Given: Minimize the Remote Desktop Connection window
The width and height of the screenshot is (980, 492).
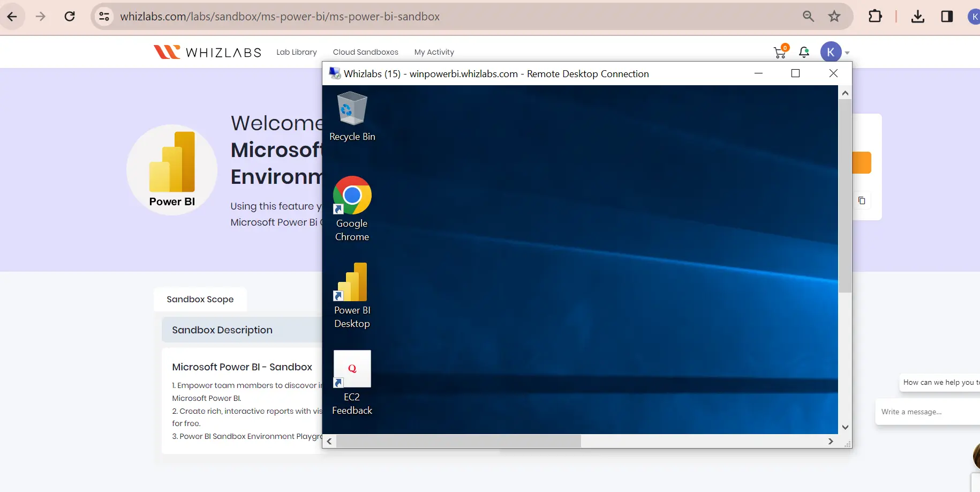Looking at the screenshot, I should click(758, 73).
